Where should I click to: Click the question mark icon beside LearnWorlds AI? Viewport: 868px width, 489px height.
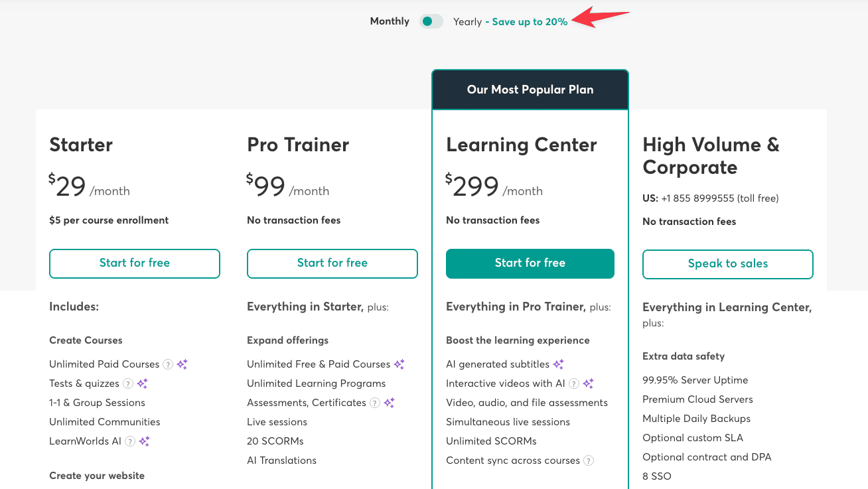coord(130,441)
